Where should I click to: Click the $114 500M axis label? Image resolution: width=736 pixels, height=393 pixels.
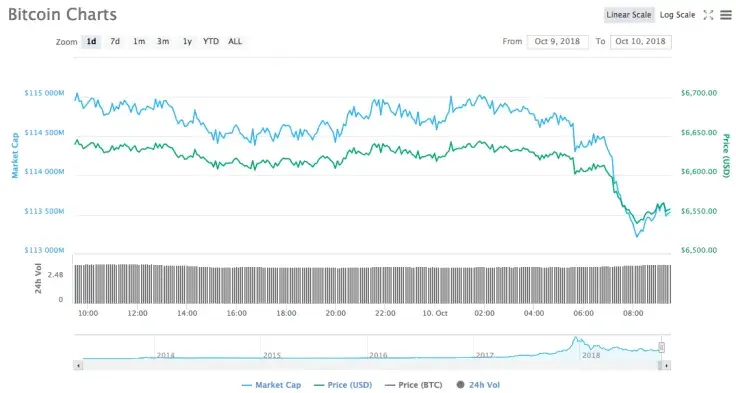44,132
